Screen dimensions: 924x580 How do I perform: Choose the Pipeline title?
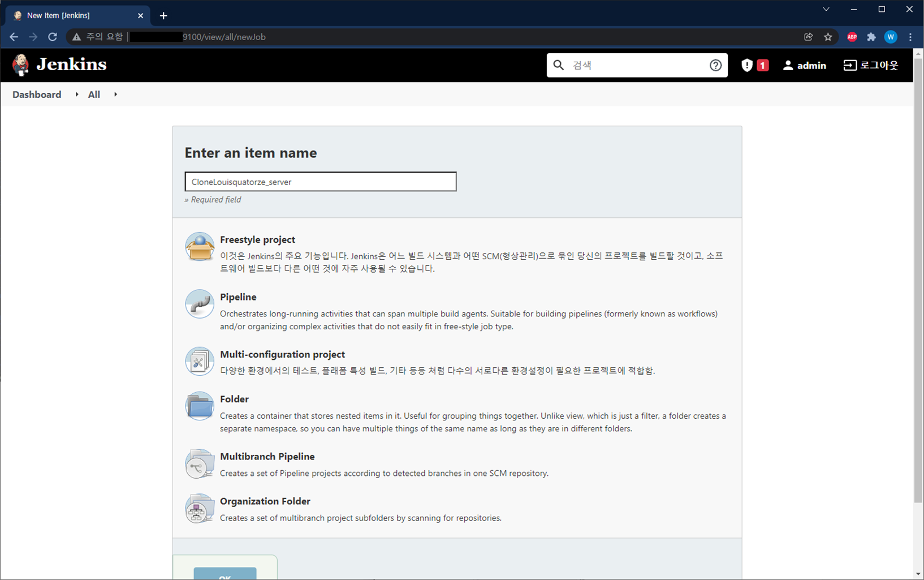tap(238, 297)
